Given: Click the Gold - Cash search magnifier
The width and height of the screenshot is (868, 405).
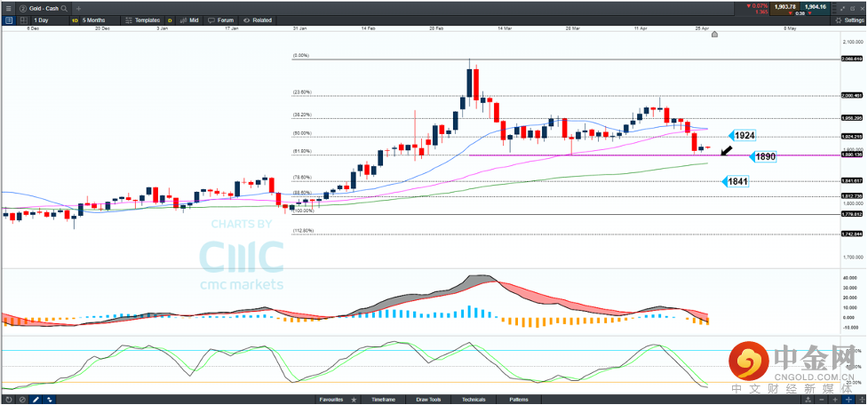Looking at the screenshot, I should point(64,9).
